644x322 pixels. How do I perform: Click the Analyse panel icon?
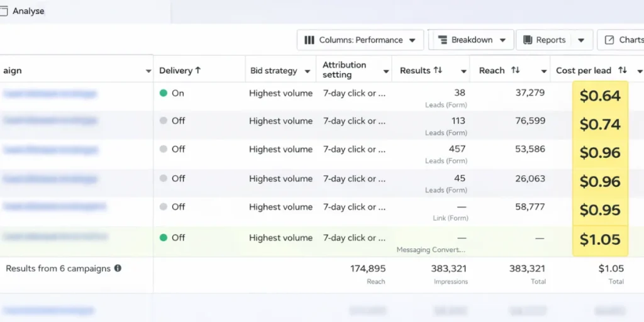coord(3,11)
